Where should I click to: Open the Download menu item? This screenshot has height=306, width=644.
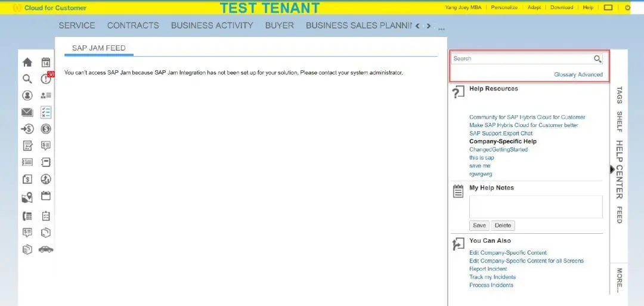pyautogui.click(x=562, y=7)
